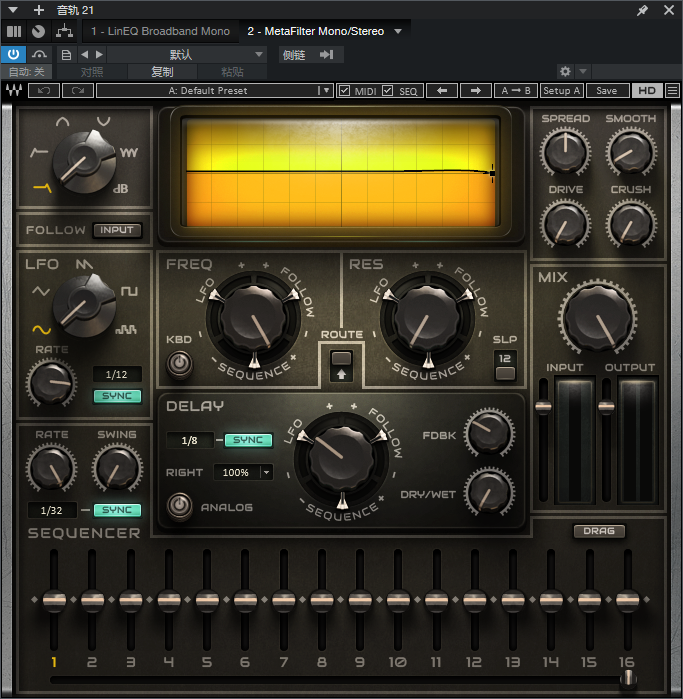Click the A→B copy button
Viewport: 683px width, 699px height.
[516, 90]
